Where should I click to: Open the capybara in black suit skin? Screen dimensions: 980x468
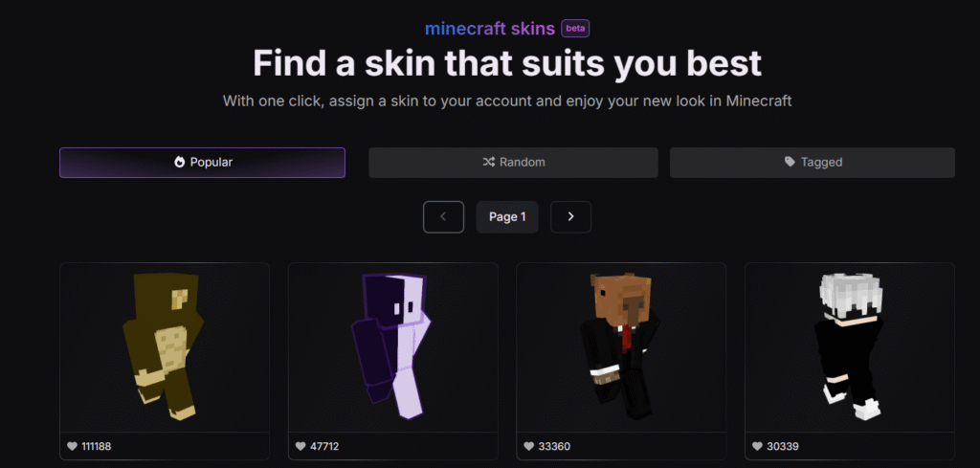pyautogui.click(x=621, y=347)
